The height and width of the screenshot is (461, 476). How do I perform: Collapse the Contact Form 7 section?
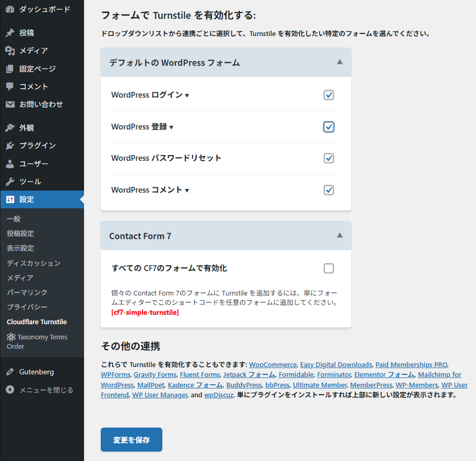pyautogui.click(x=340, y=235)
